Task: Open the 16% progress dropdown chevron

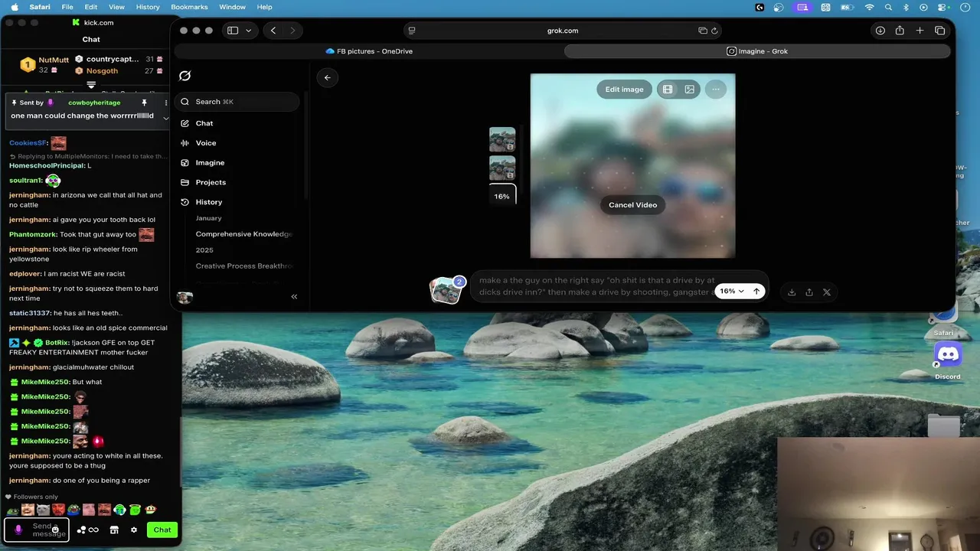Action: (741, 292)
